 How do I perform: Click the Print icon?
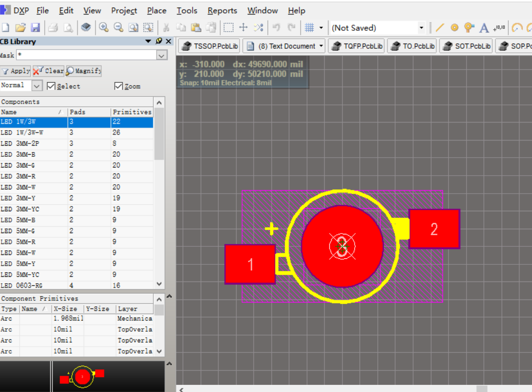tap(53, 28)
